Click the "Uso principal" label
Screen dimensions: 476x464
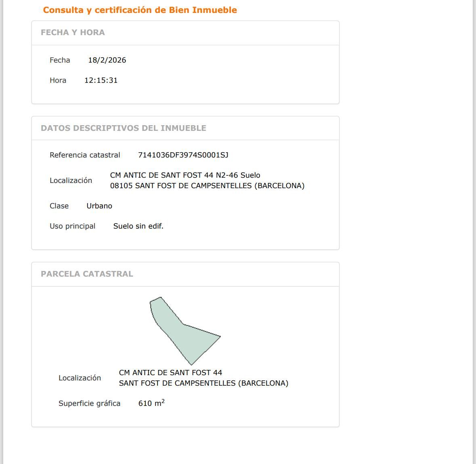[x=72, y=226]
